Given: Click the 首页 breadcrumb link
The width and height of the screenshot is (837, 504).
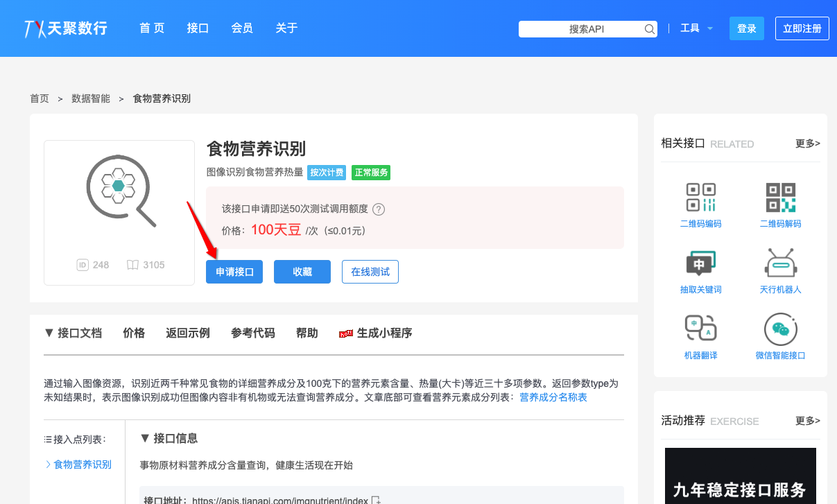Looking at the screenshot, I should pyautogui.click(x=40, y=98).
